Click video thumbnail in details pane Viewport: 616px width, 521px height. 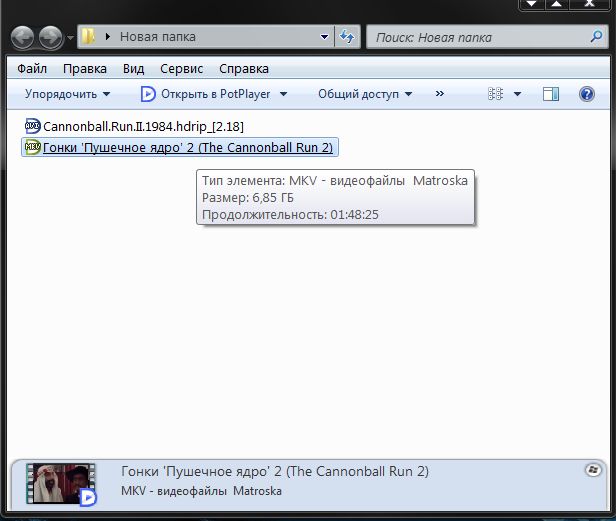pyautogui.click(x=60, y=484)
